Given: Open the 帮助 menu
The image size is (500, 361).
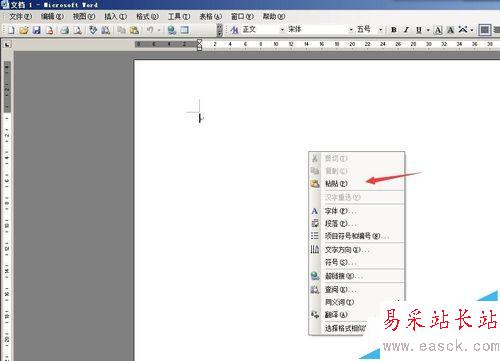Looking at the screenshot, I should tap(274, 16).
